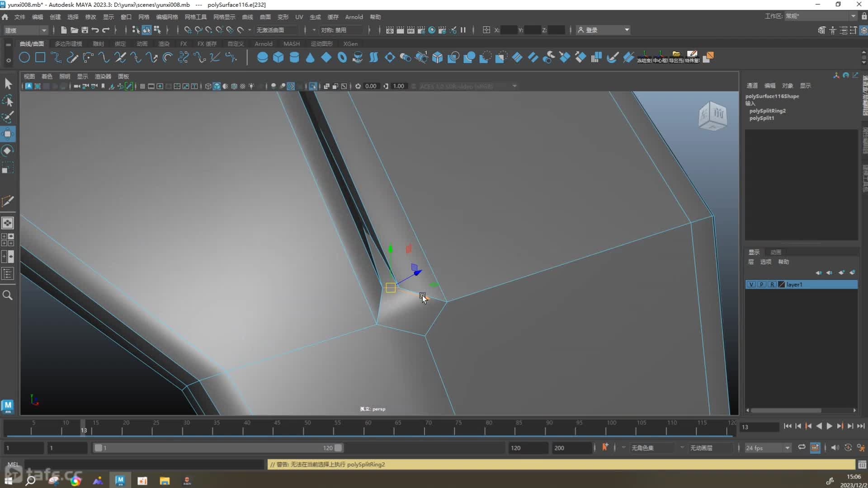Click the view cube in the viewport
Screen dimensions: 868x488
pyautogui.click(x=713, y=116)
